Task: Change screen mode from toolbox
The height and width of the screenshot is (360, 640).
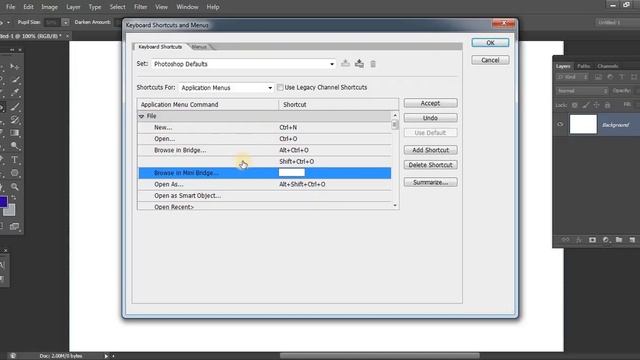Action: click(x=15, y=226)
